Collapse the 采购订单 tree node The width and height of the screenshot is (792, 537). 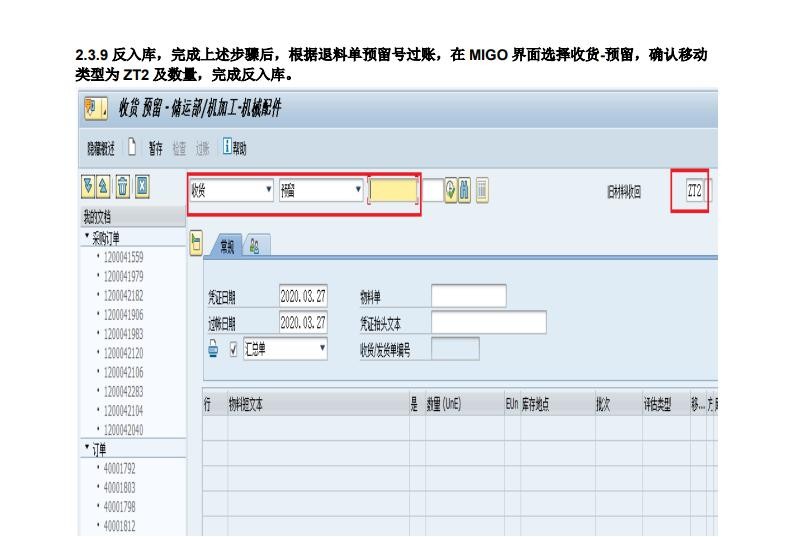87,238
